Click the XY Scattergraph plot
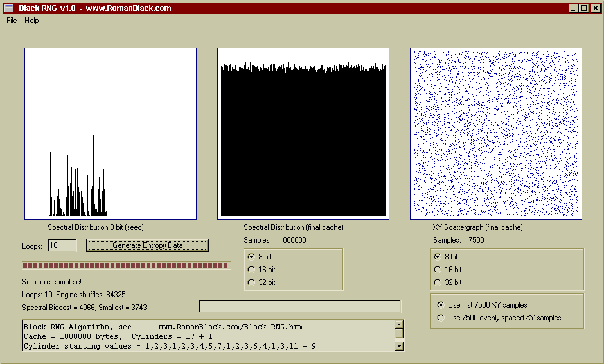Screen dimensions: 604x364 496,134
